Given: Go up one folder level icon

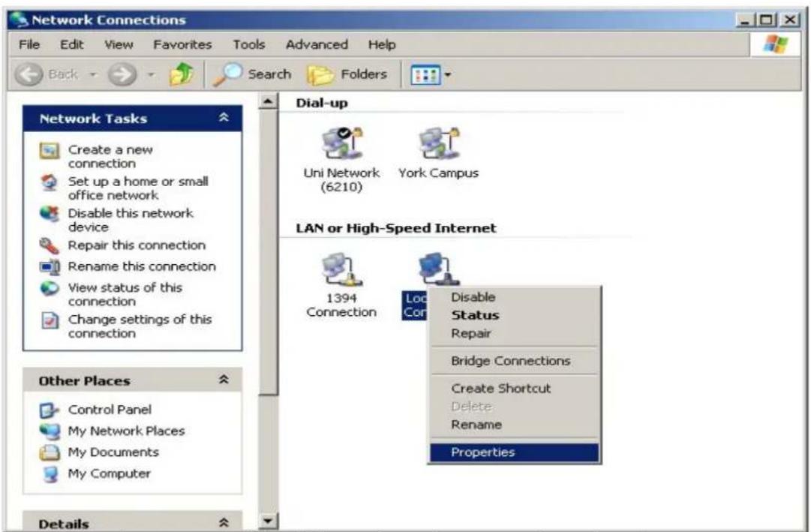Looking at the screenshot, I should point(182,74).
